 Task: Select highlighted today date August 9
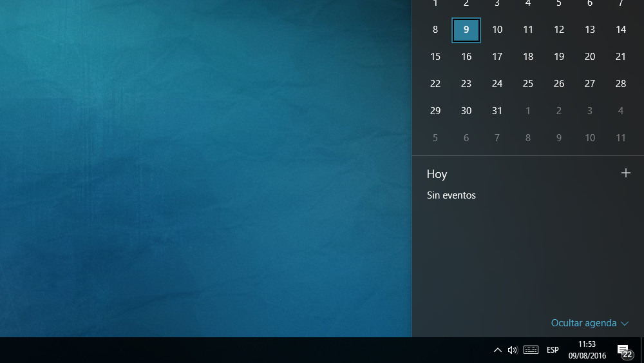[466, 30]
